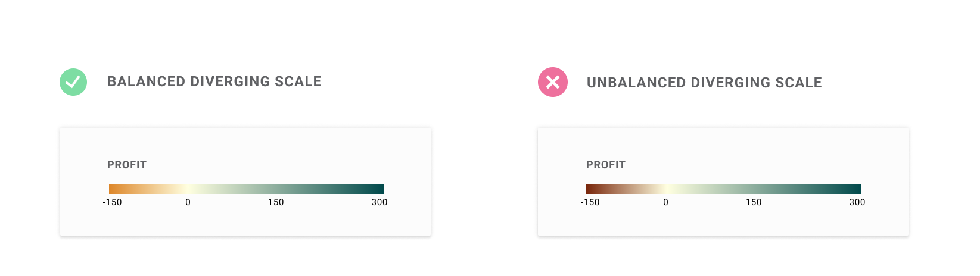Image resolution: width=980 pixels, height=276 pixels.
Task: Click the 150 tick label on balanced scale
Action: (x=276, y=202)
